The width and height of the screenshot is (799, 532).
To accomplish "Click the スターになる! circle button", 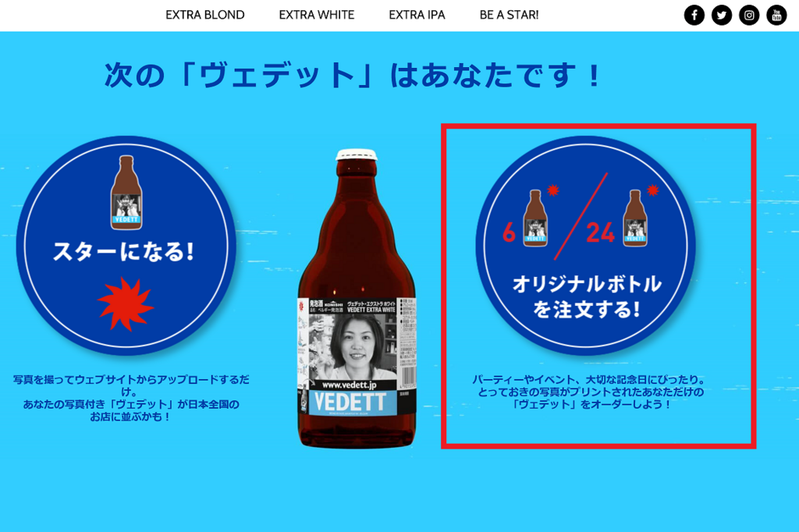I will coord(126,246).
